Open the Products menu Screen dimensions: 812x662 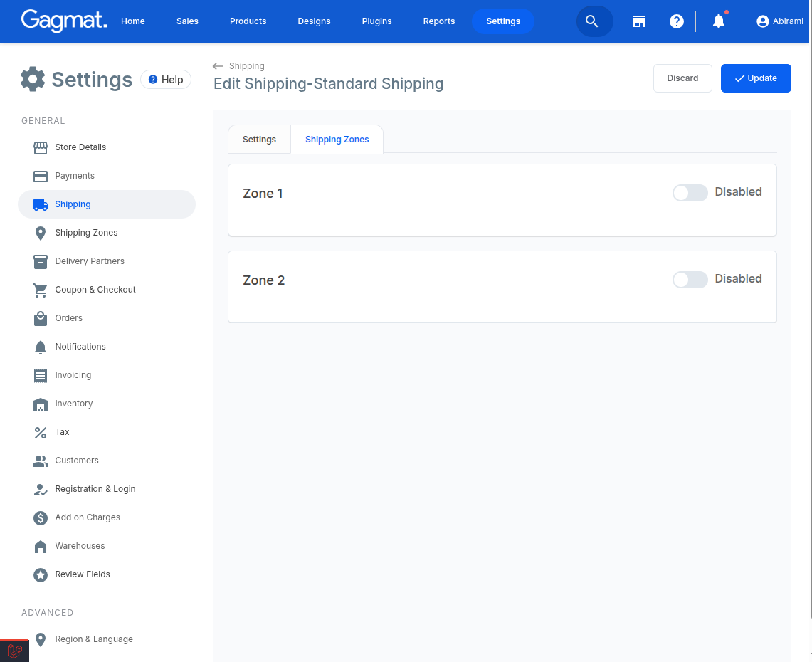coord(248,21)
